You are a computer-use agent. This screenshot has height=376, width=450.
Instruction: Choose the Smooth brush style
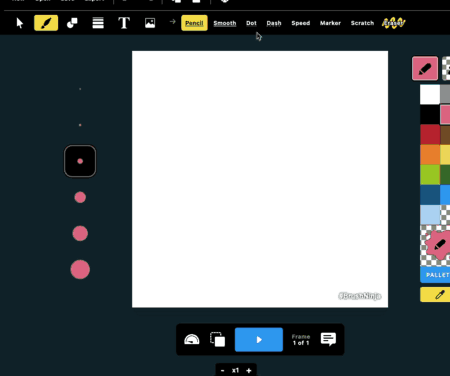(x=225, y=23)
